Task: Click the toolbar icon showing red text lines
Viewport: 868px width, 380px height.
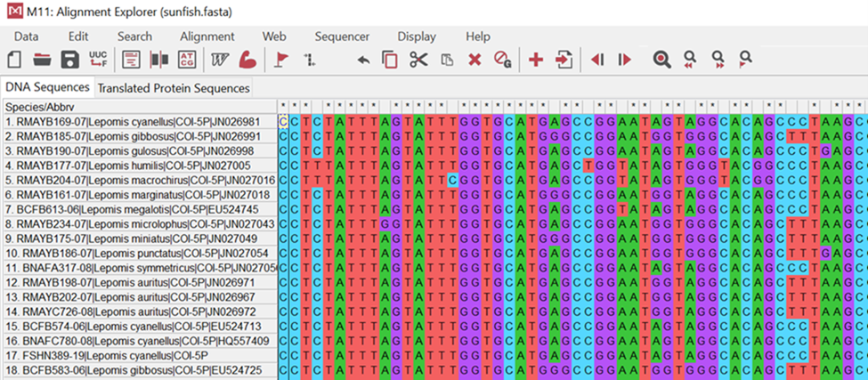Action: pyautogui.click(x=132, y=60)
